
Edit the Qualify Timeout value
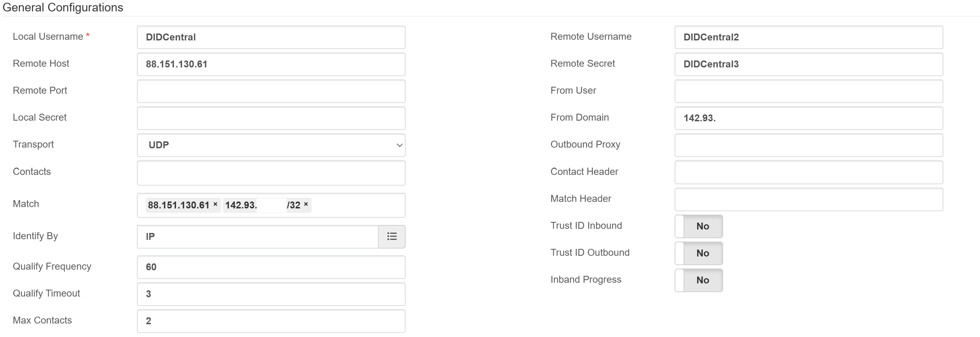[x=271, y=294]
